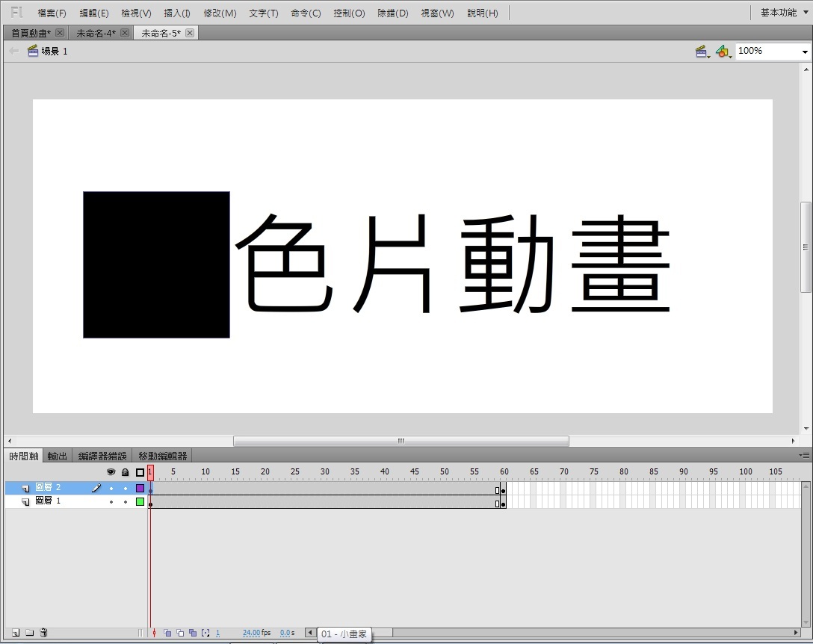Screen dimensions: 813x644
Task: Open the 除錯(D) menu
Action: pyautogui.click(x=393, y=13)
